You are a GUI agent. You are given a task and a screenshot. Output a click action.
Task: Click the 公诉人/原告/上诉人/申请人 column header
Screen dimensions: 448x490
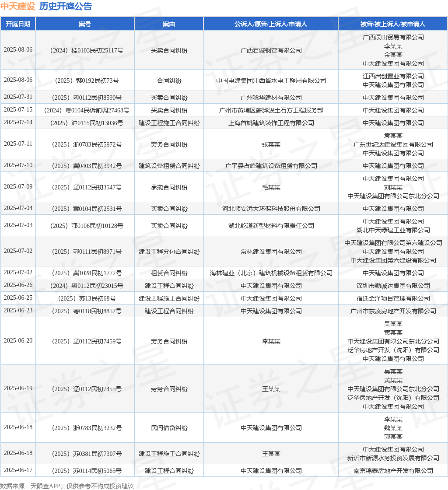click(x=270, y=24)
